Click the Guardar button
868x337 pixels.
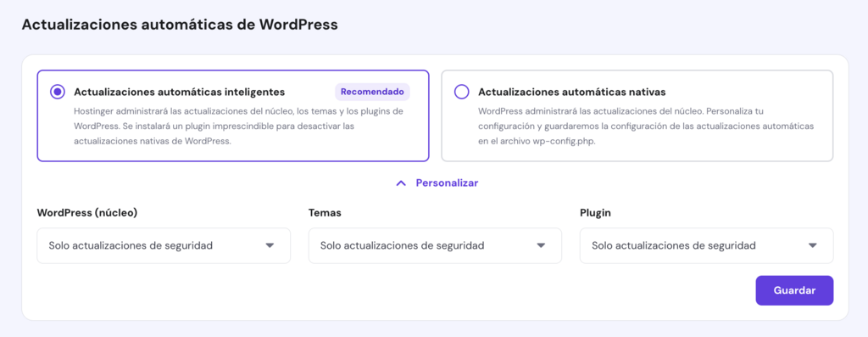(x=794, y=290)
